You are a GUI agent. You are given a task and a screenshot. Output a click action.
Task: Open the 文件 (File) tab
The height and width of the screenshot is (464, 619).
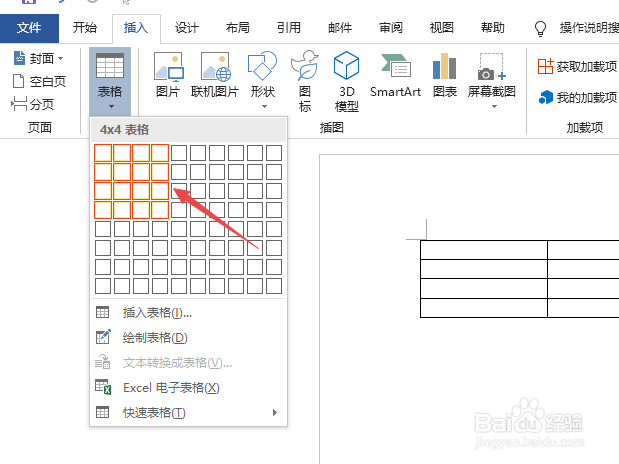tap(29, 28)
